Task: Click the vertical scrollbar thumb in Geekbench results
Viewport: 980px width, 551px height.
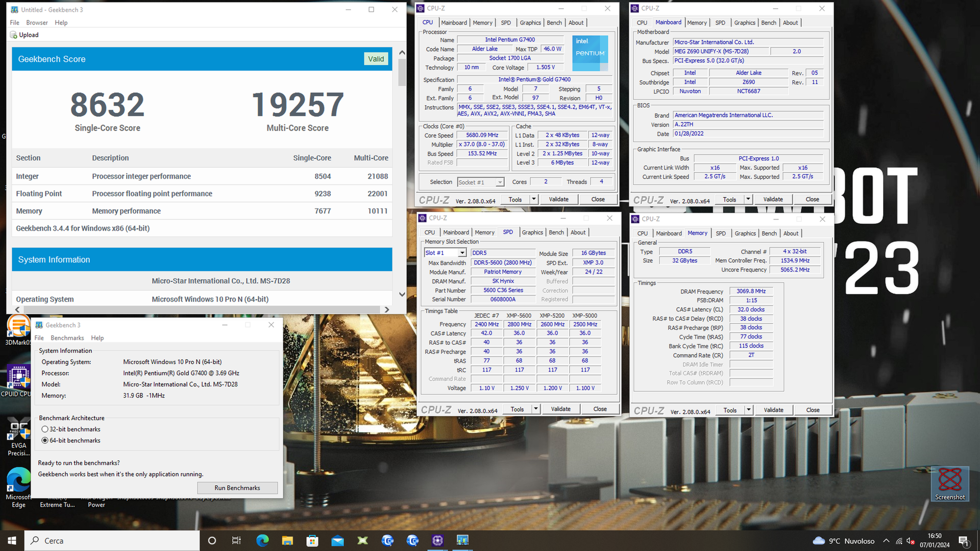Action: pyautogui.click(x=402, y=72)
